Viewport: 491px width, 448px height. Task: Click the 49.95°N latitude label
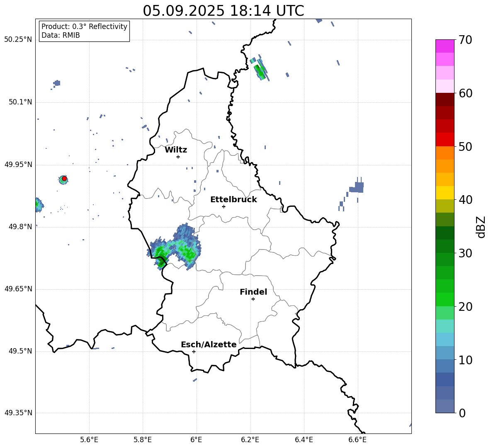point(18,165)
